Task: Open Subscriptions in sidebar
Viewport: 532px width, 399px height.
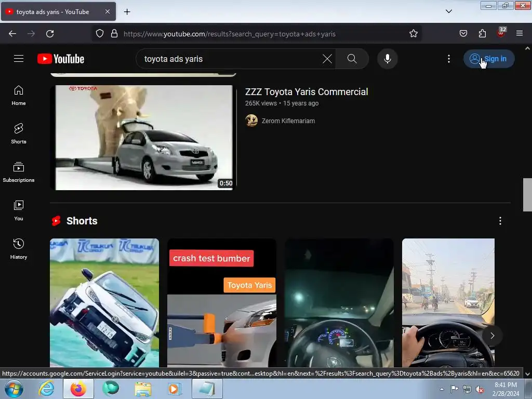Action: coord(19,172)
